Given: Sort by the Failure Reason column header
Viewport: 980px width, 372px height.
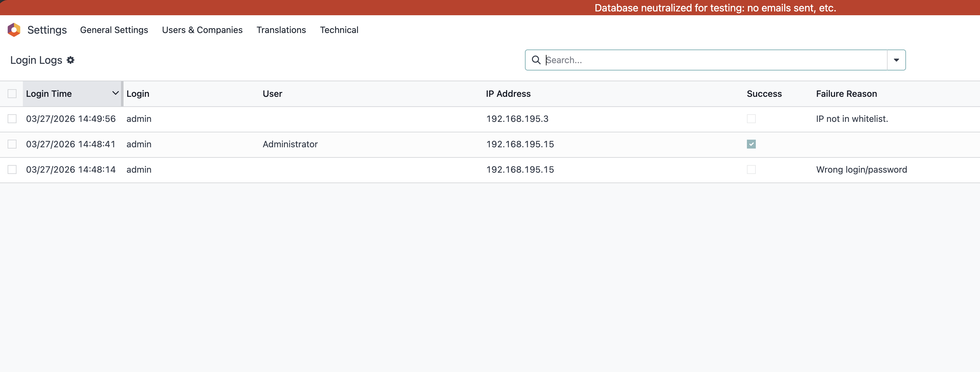Looking at the screenshot, I should [x=846, y=94].
